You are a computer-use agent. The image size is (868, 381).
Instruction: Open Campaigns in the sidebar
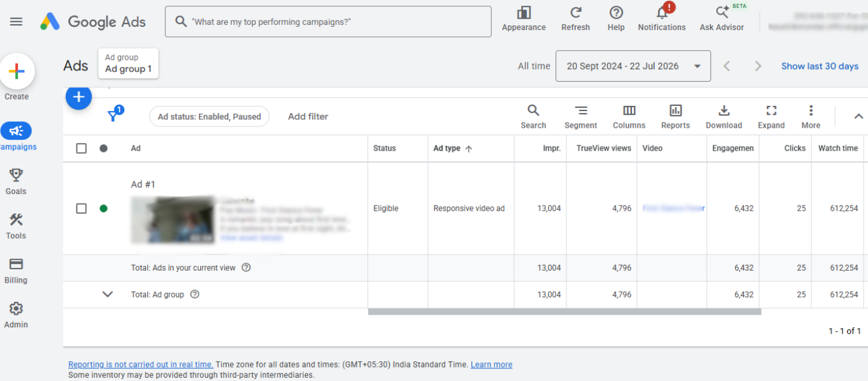16,137
